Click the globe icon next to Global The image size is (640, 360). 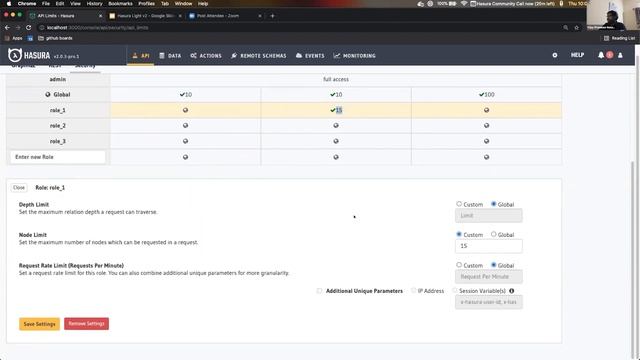(48, 95)
